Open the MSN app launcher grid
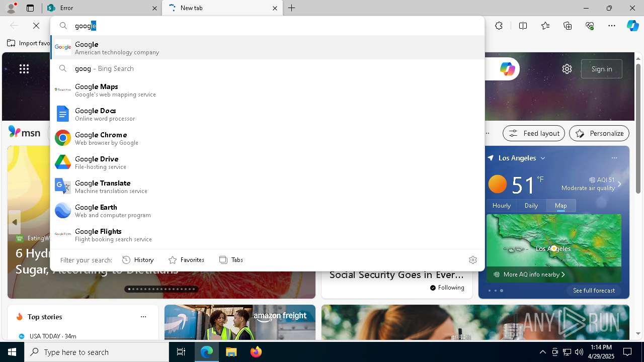Viewport: 644px width, 362px height. (24, 69)
